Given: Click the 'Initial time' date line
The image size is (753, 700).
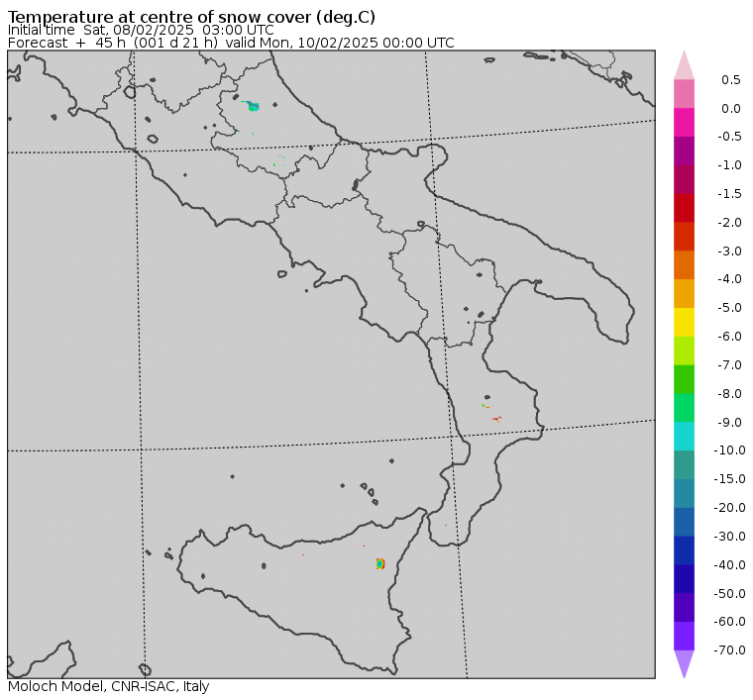Looking at the screenshot, I should coord(141,30).
